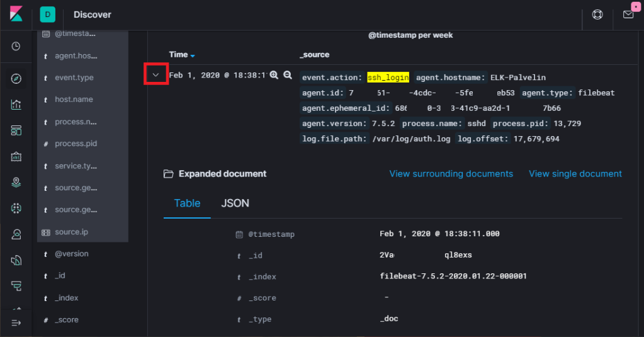The height and width of the screenshot is (337, 644).
Task: Open the Maps icon in sidebar
Action: point(16,183)
